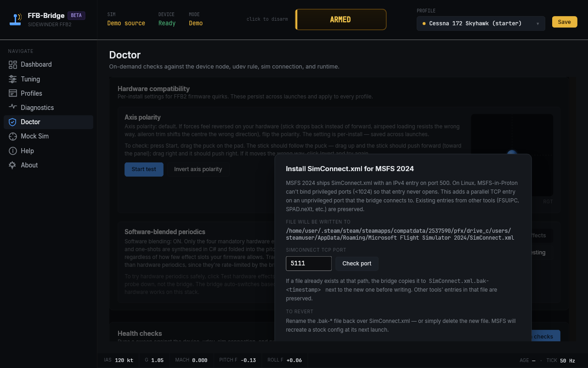Open About via the gear icon

pyautogui.click(x=13, y=165)
